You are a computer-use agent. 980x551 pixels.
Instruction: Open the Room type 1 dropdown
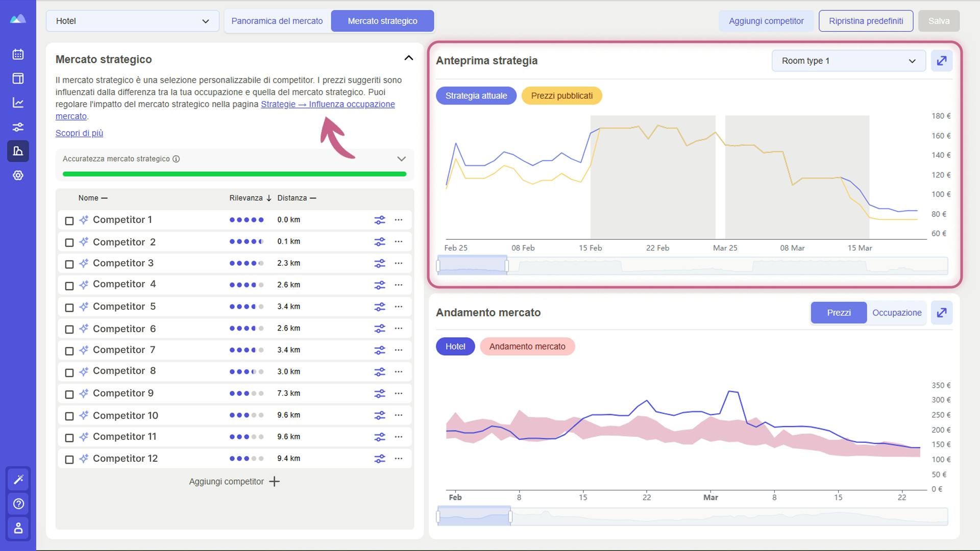coord(848,61)
